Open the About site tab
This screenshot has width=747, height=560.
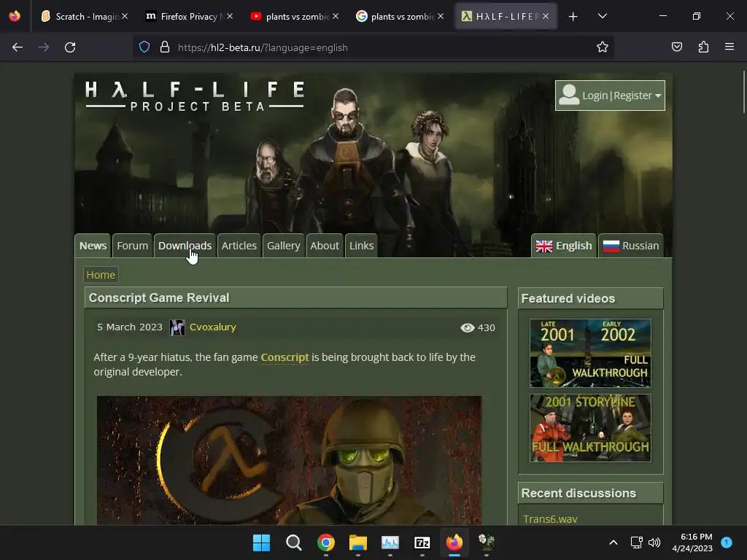pyautogui.click(x=325, y=245)
